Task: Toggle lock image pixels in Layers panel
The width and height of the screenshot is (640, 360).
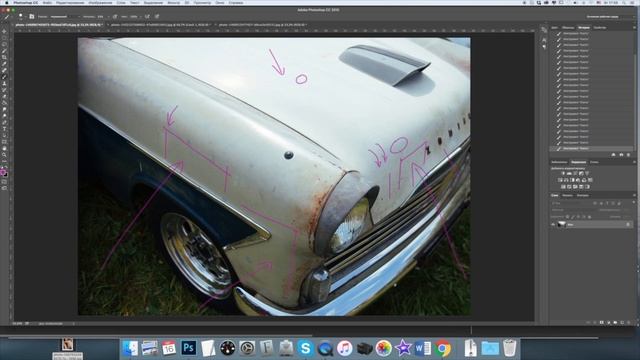Action: 573,217
